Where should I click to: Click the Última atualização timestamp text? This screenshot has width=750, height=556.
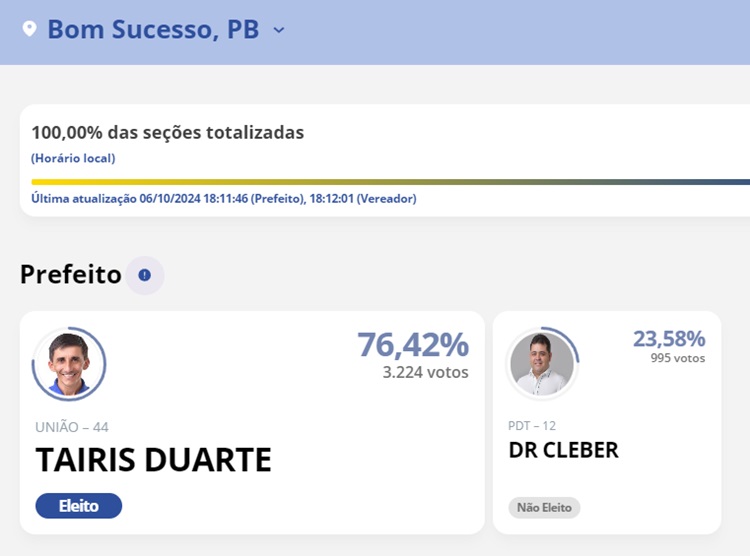pos(223,199)
